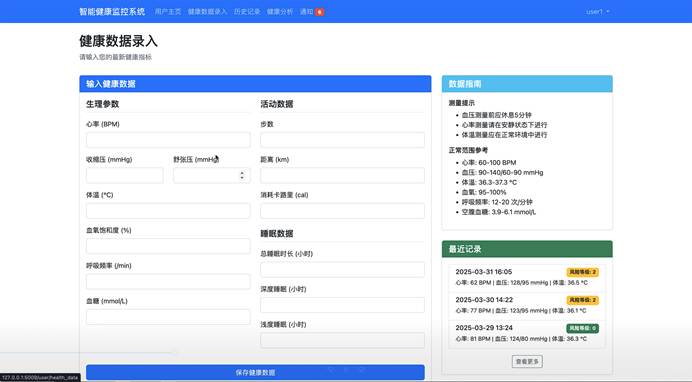Image resolution: width=692 pixels, height=382 pixels.
Task: Focus the 体温 (°C) input field
Action: click(168, 211)
